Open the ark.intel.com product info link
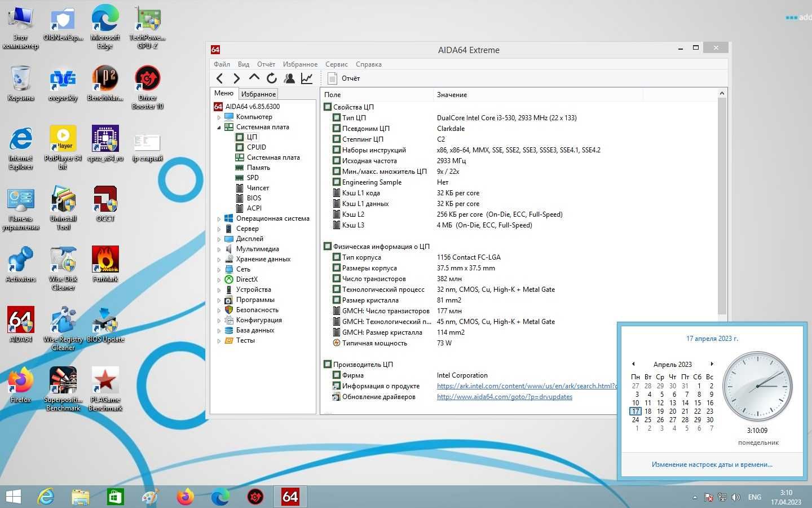 [x=527, y=386]
